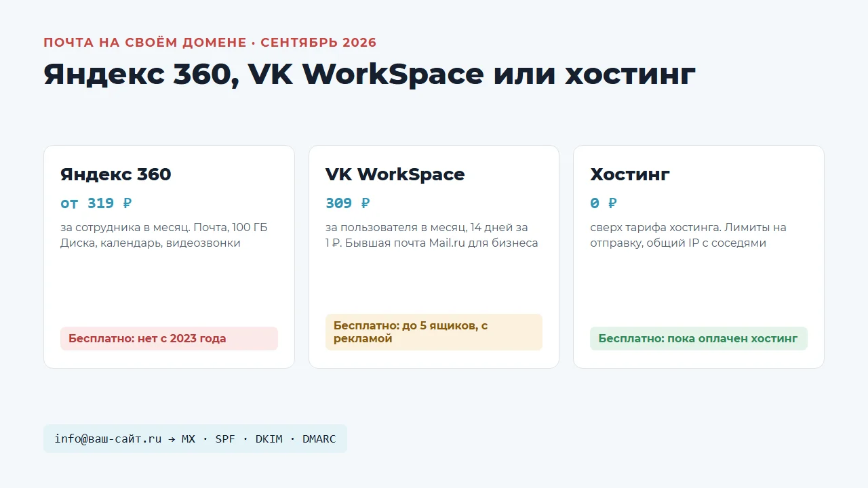Click the badge "Бесплатно: до 5 ящиков, с рекламой"

434,332
